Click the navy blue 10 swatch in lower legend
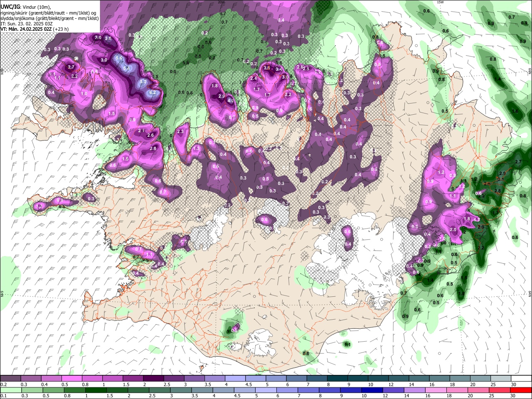The height and width of the screenshot is (399, 532). coord(372,390)
